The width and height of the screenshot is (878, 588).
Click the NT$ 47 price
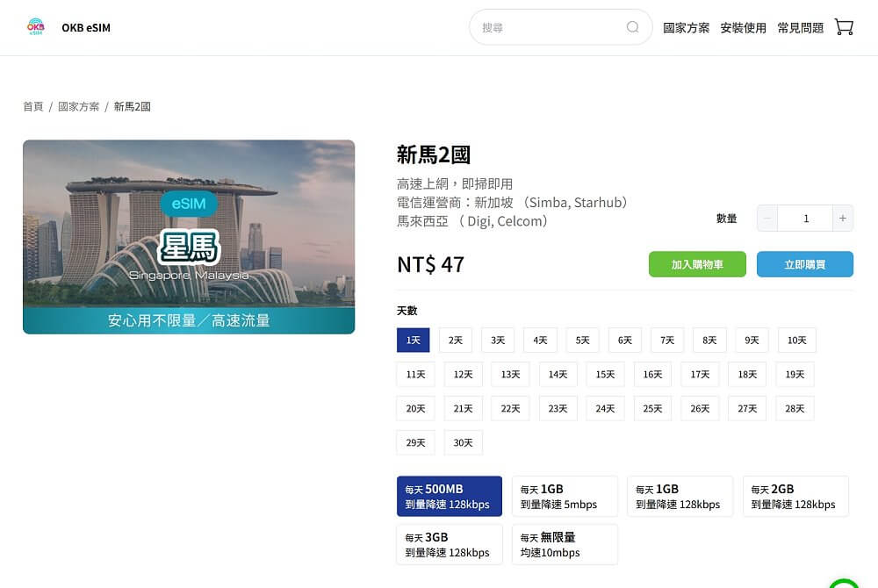pos(430,264)
